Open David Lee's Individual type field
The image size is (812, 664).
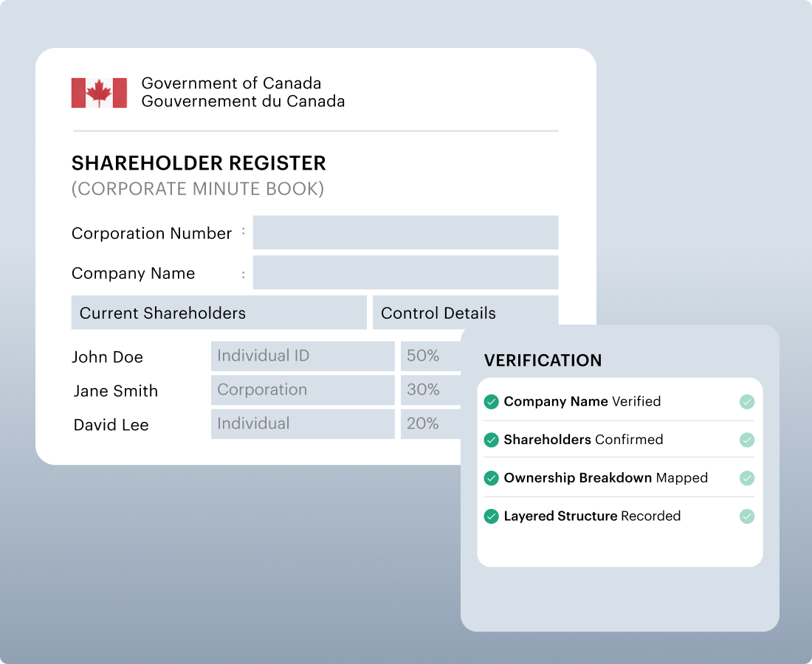coord(303,423)
